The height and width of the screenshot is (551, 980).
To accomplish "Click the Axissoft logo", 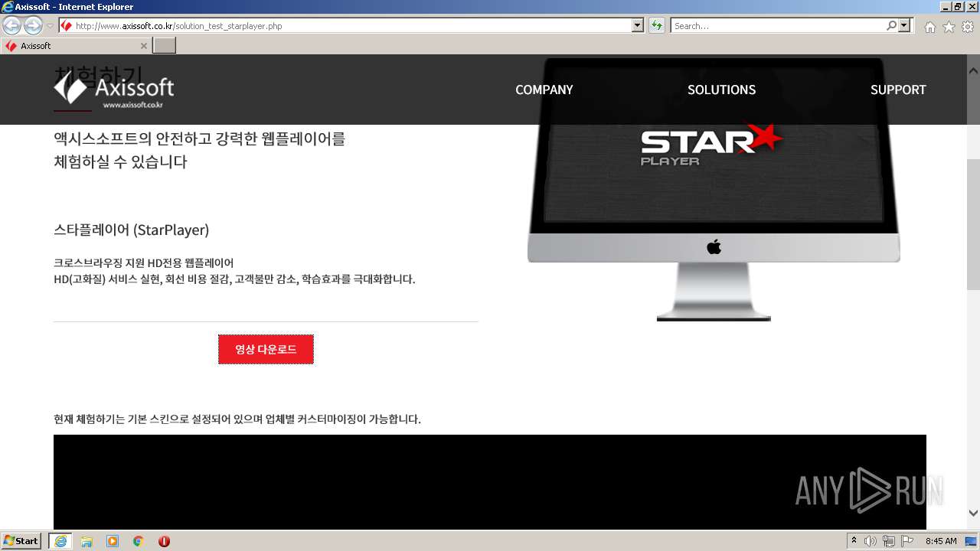I will pyautogui.click(x=113, y=91).
